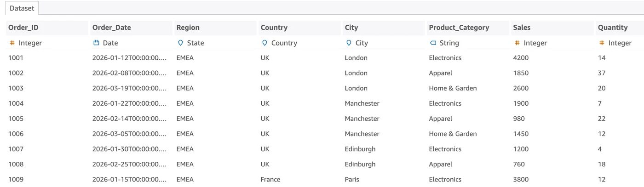Click the Date calendar icon under Order_Date
The image size is (644, 187).
[97, 43]
